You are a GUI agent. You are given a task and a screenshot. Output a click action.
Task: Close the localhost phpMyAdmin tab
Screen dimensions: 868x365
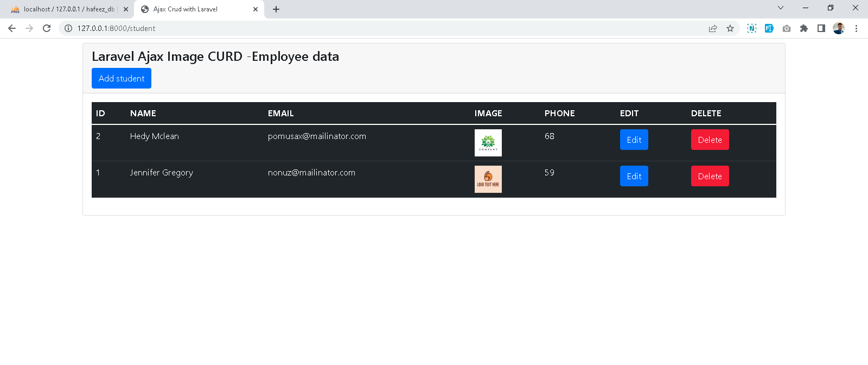tap(126, 9)
